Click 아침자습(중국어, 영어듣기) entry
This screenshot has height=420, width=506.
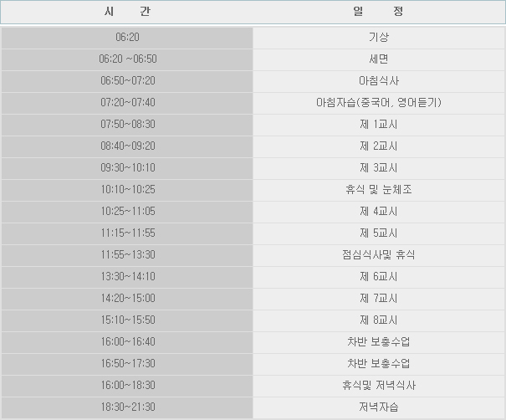tap(378, 103)
